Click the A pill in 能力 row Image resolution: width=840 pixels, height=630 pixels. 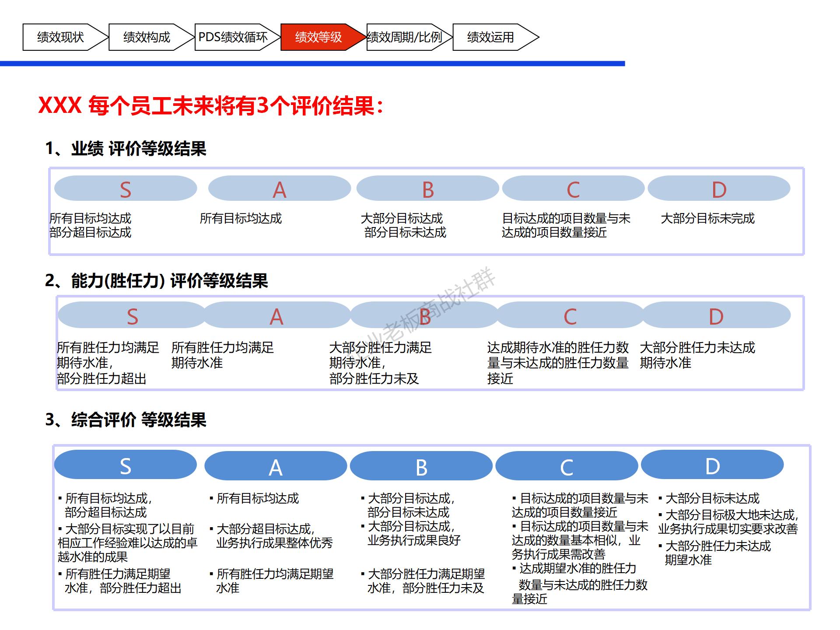pyautogui.click(x=277, y=315)
